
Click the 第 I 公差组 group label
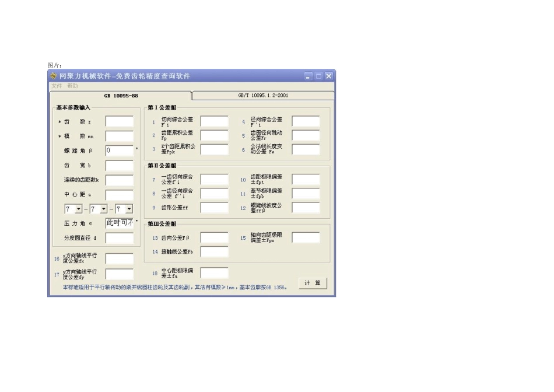[x=162, y=107]
